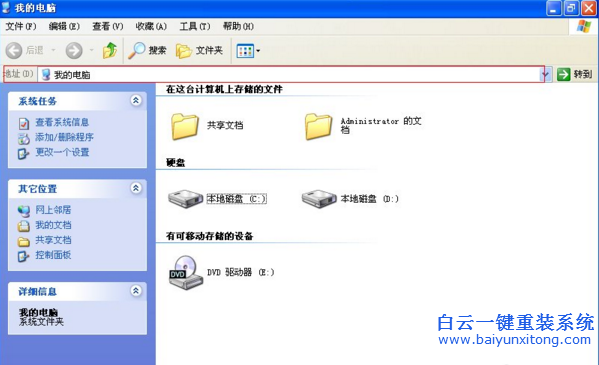The image size is (599, 365).
Task: Toggle the Folders (文件夹) pane
Action: [199, 50]
